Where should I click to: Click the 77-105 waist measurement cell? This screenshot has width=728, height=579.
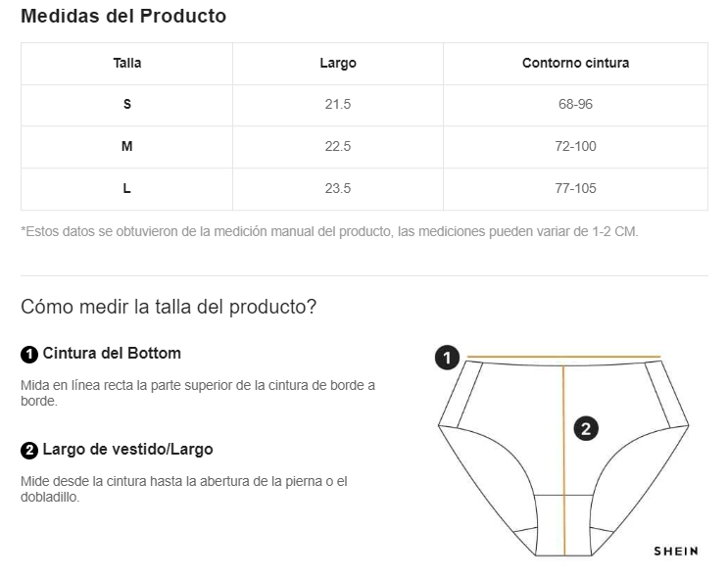pos(575,189)
